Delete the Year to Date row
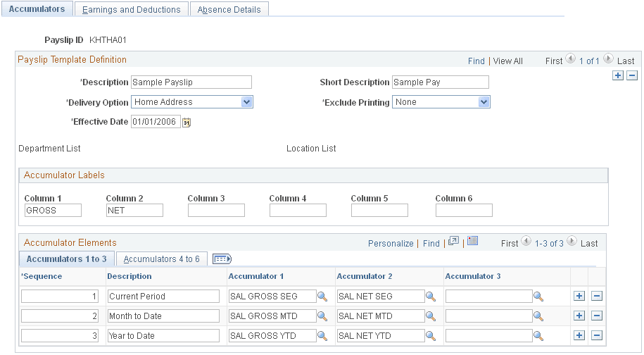 pyautogui.click(x=596, y=335)
